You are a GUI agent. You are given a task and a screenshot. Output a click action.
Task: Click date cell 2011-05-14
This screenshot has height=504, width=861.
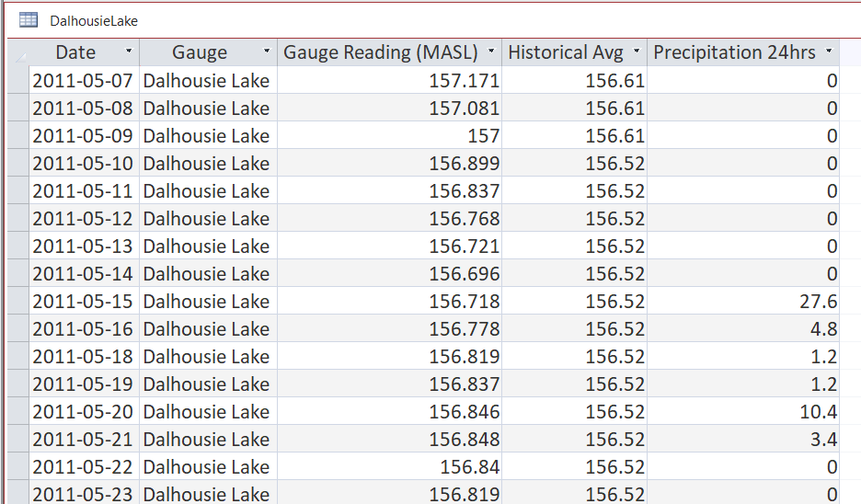(83, 273)
